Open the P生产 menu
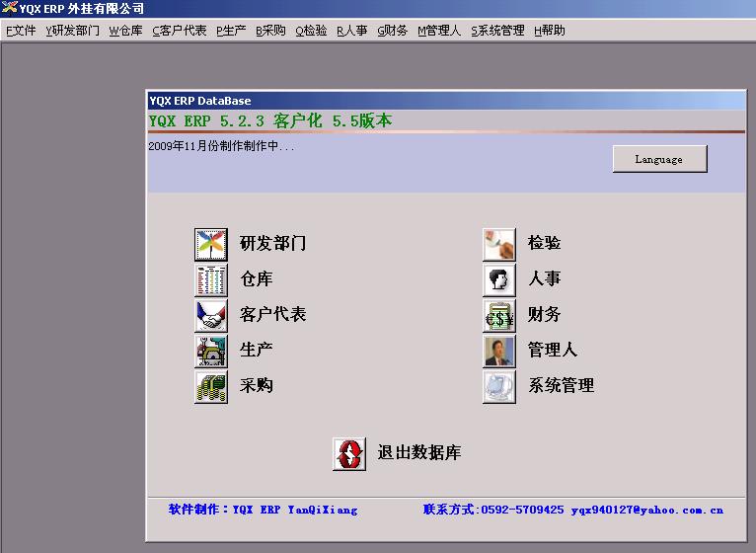The image size is (756, 553). click(x=231, y=31)
